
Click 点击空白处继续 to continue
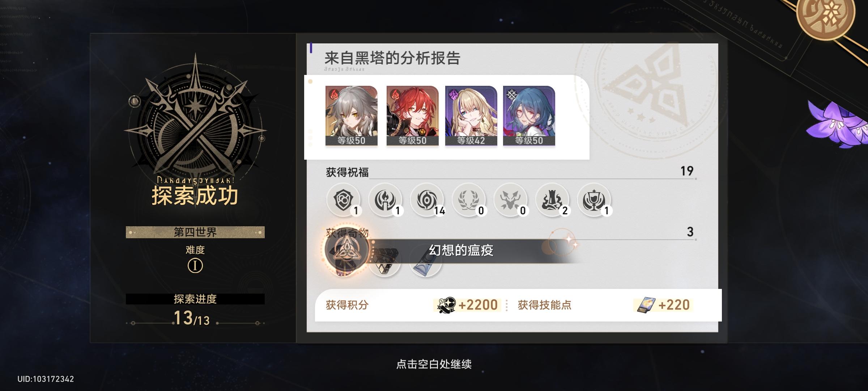434,364
